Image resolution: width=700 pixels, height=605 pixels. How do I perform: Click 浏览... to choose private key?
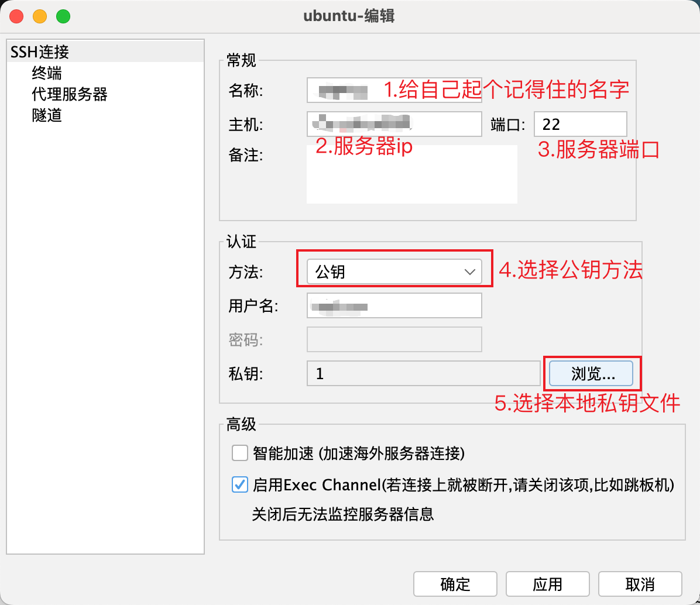click(x=591, y=373)
